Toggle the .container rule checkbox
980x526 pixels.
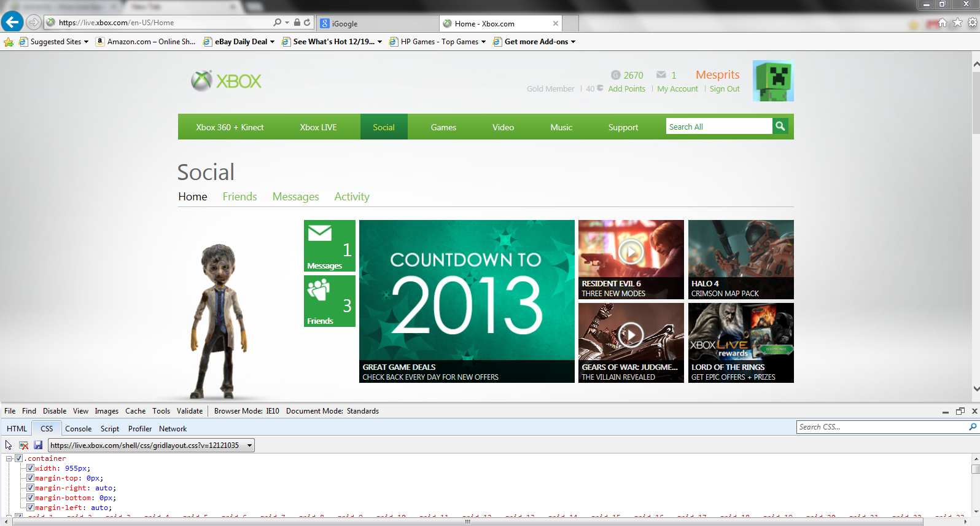coord(19,458)
